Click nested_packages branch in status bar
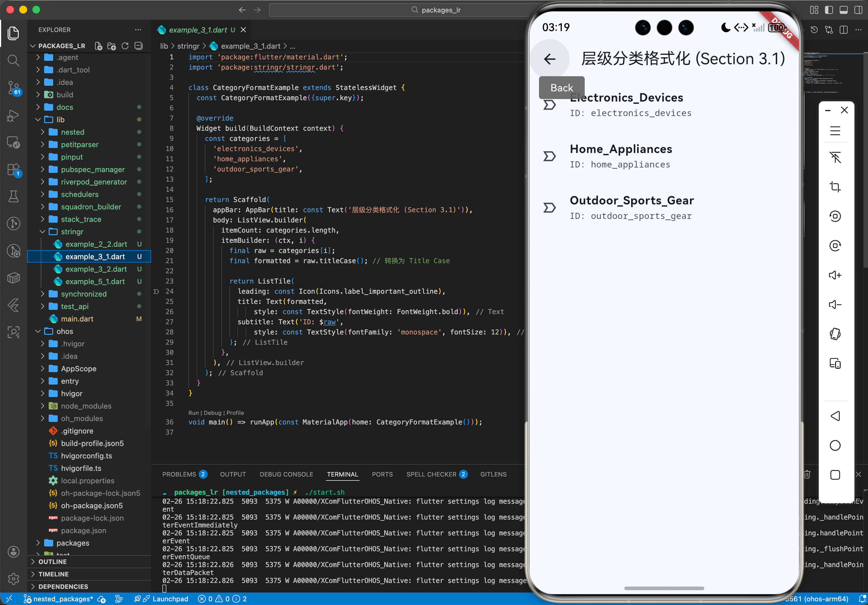The width and height of the screenshot is (868, 605). click(x=59, y=598)
